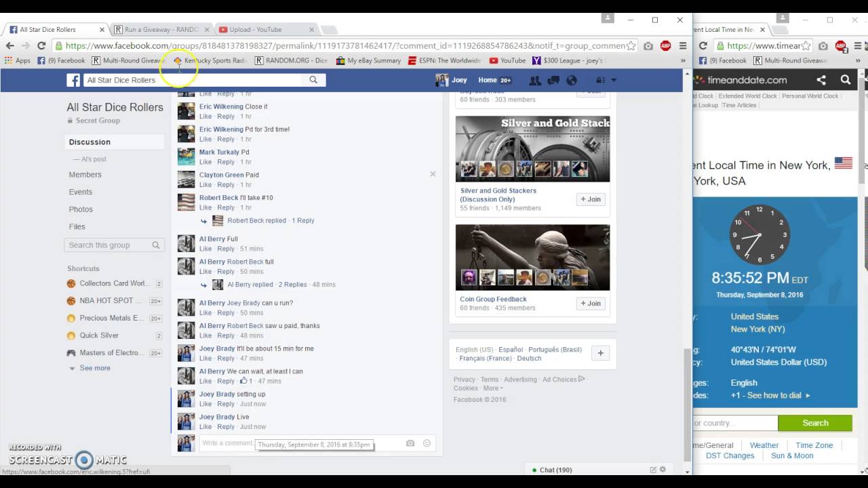Open Eric Wilkening's profile from 'Close it' comment
The image size is (868, 488).
(x=221, y=106)
